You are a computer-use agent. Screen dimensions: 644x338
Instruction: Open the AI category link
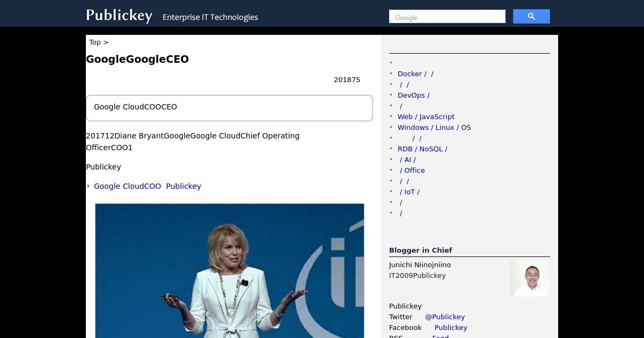click(x=407, y=159)
